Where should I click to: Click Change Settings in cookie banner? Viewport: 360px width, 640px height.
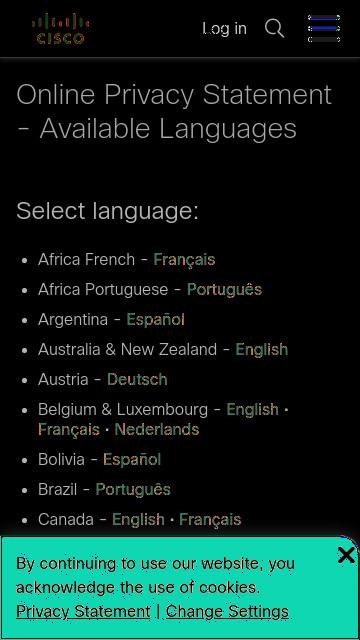coord(227,611)
